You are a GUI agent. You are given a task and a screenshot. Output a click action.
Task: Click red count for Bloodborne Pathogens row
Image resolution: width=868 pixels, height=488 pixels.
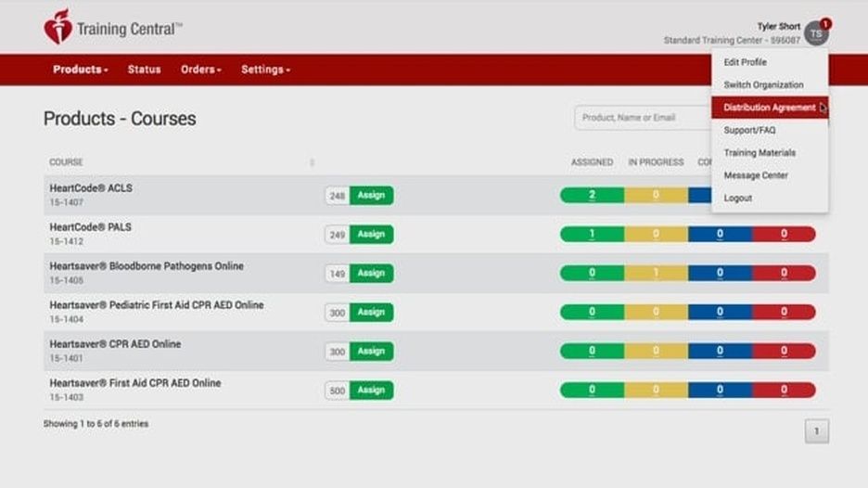click(x=784, y=273)
